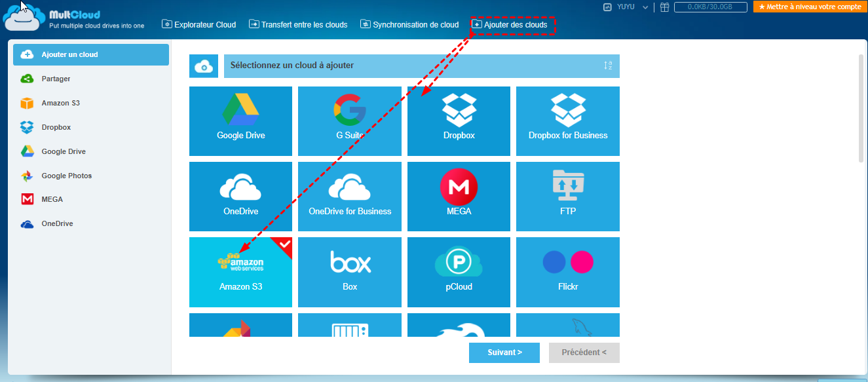This screenshot has width=868, height=382.
Task: Click the cloud-plus icon beside Sélectionnez header
Action: (204, 66)
